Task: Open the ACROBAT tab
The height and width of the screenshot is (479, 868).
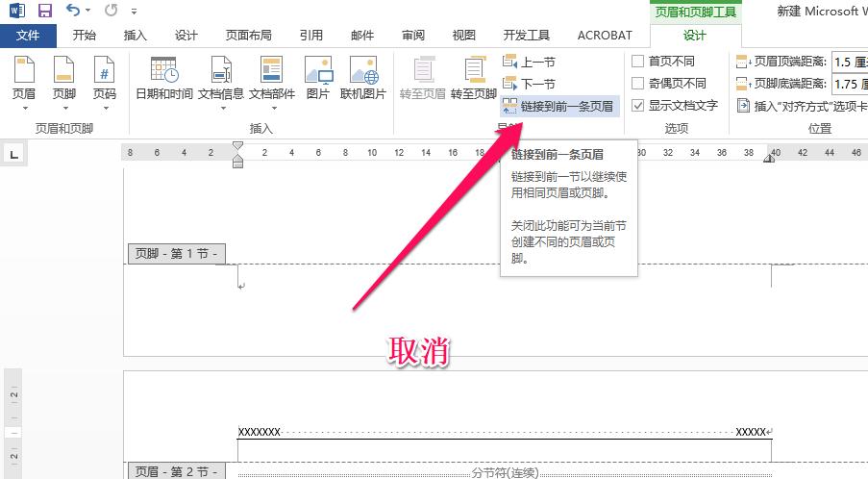Action: pyautogui.click(x=605, y=36)
